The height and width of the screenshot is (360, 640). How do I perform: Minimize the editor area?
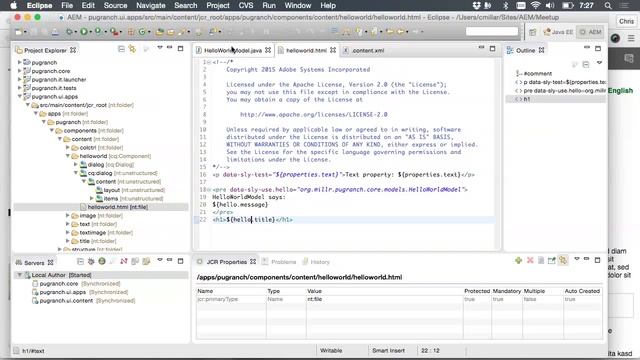(481, 48)
